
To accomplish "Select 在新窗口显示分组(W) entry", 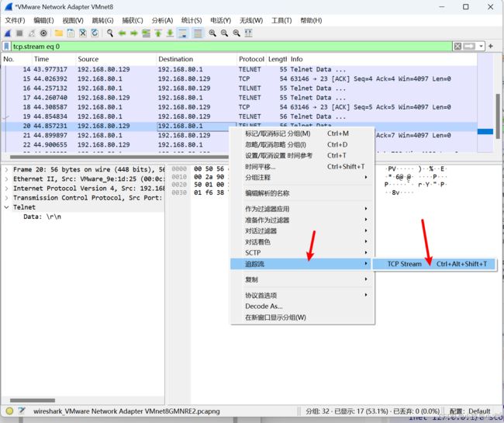I will click(x=301, y=317).
